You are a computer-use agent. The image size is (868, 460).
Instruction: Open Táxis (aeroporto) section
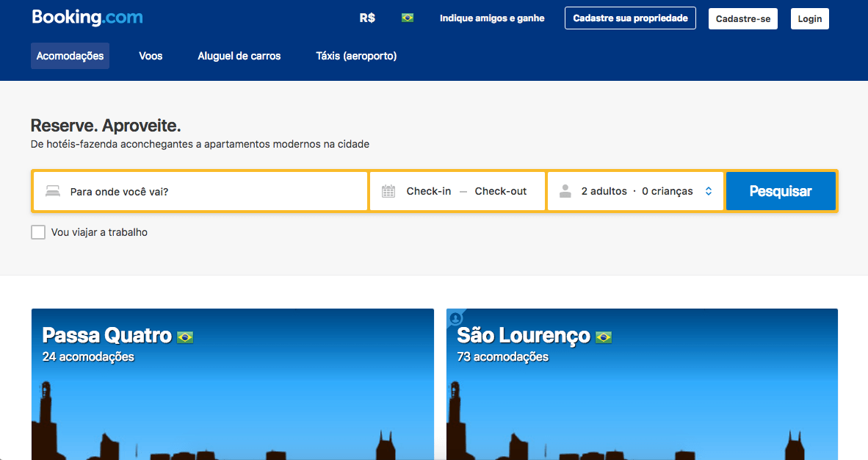[x=356, y=55]
